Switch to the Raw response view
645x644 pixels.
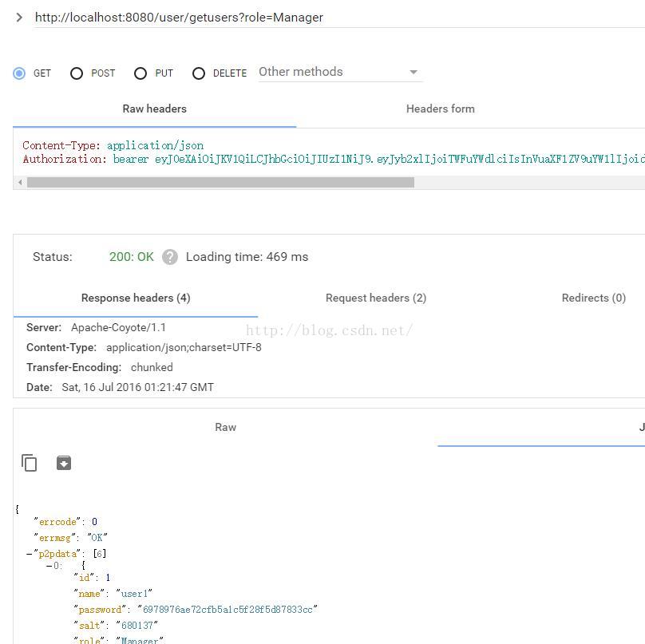click(x=225, y=427)
